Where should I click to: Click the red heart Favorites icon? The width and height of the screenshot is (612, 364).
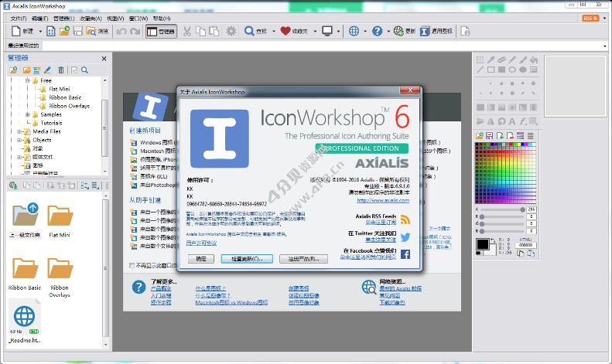(285, 31)
